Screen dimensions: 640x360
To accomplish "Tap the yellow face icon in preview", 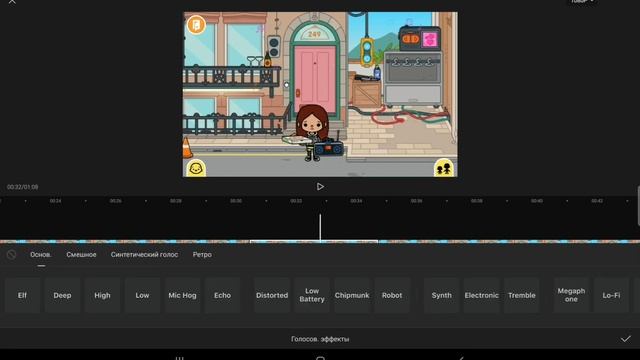I will coord(196,168).
